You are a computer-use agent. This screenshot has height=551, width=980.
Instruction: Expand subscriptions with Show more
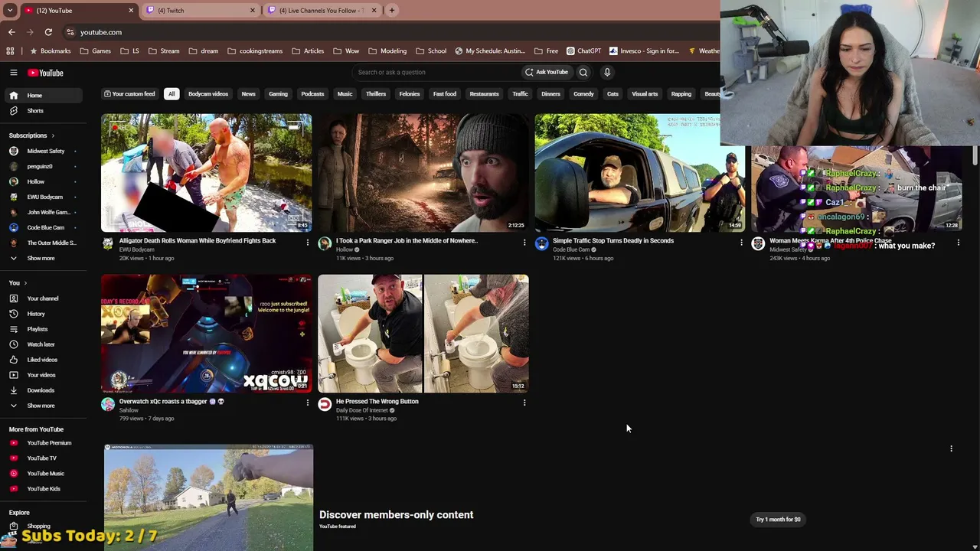(x=43, y=258)
